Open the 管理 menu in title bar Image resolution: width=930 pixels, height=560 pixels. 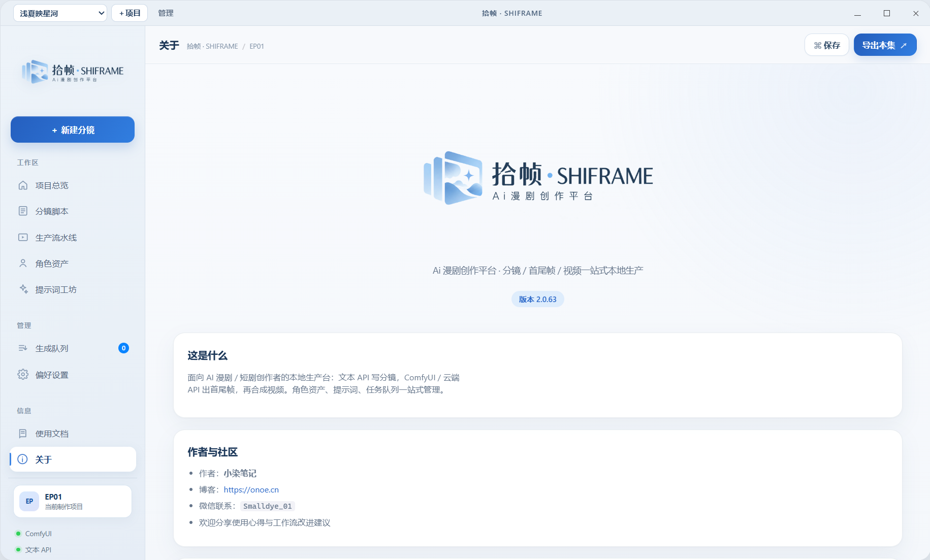166,13
